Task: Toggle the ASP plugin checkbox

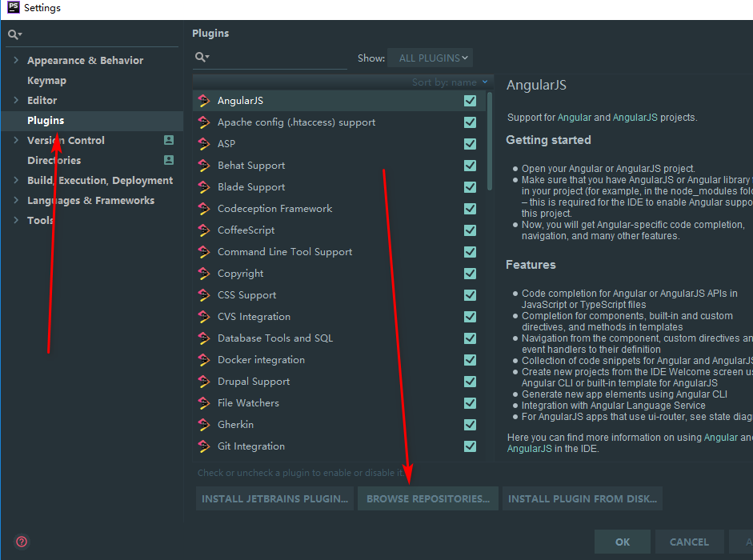Action: pyautogui.click(x=471, y=144)
